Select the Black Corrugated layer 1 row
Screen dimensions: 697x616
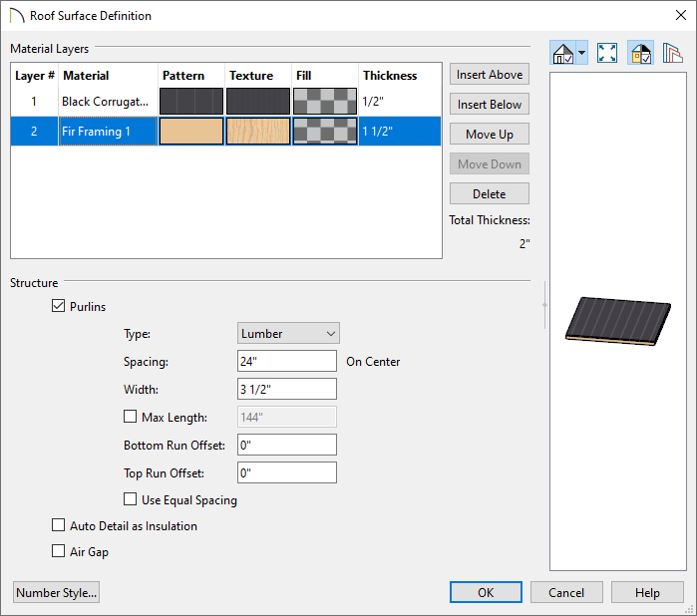click(x=105, y=102)
